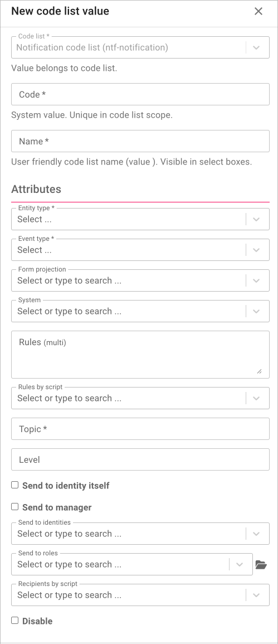Viewport: 278px width, 644px height.
Task: Open Send to identities dropdown chevron
Action: pyautogui.click(x=256, y=534)
